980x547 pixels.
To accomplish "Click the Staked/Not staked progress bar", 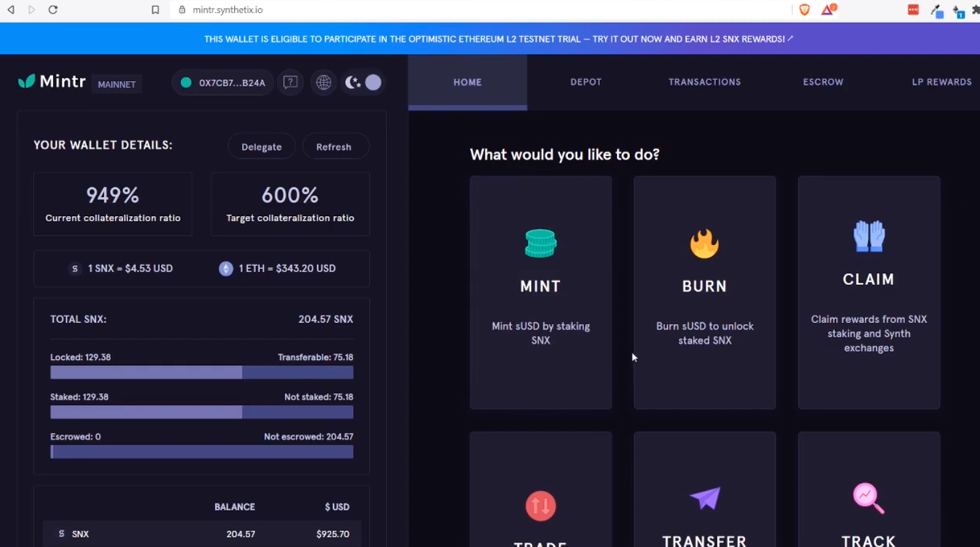I will tap(202, 412).
